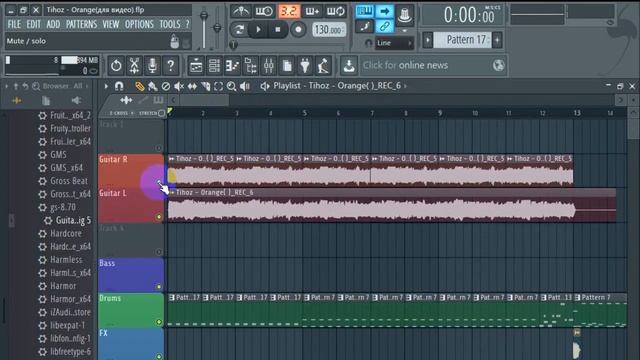Screen dimensions: 640x360
Task: Select the playlist Paint brush tool
Action: coord(153,86)
